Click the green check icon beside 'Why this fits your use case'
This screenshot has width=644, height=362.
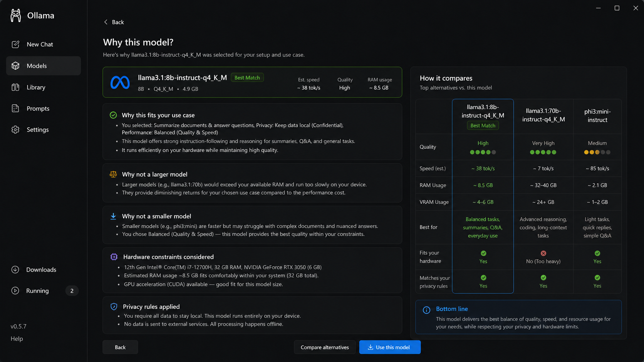point(113,115)
